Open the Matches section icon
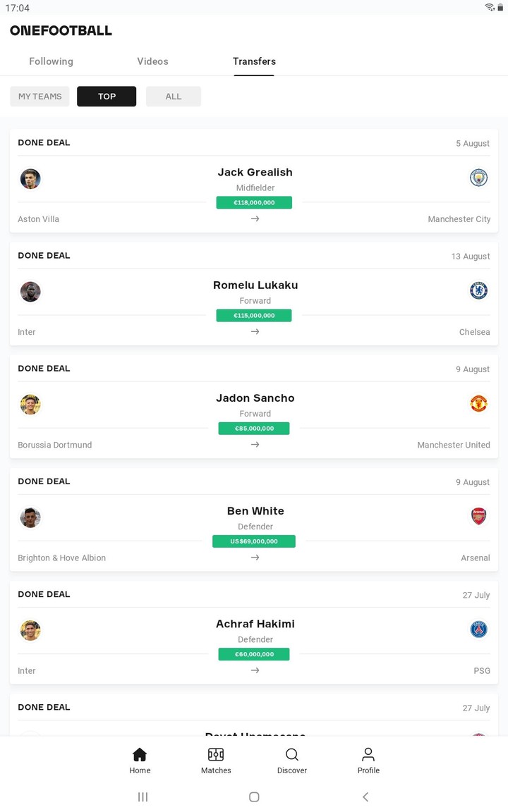 [216, 755]
